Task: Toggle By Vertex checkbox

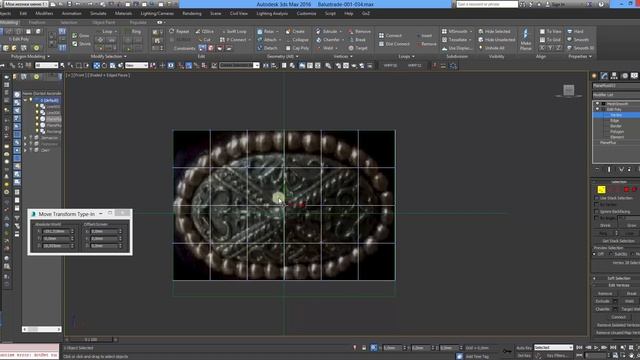Action: [x=596, y=204]
